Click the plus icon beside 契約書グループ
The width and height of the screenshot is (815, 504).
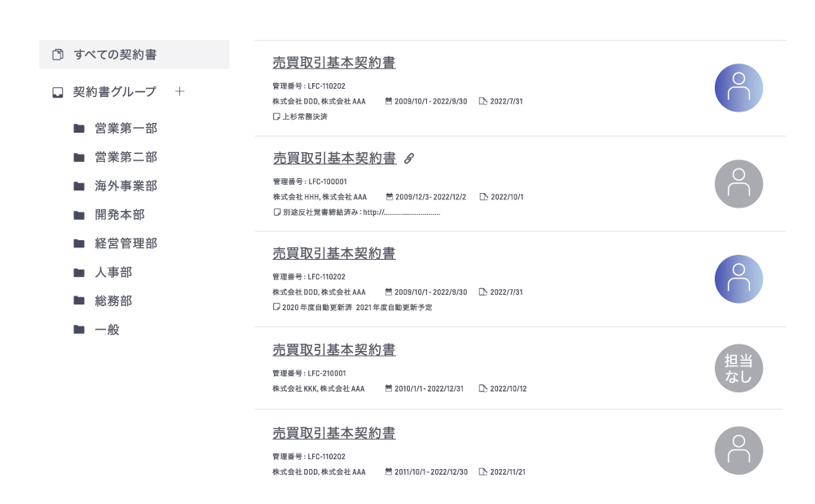pos(180,92)
